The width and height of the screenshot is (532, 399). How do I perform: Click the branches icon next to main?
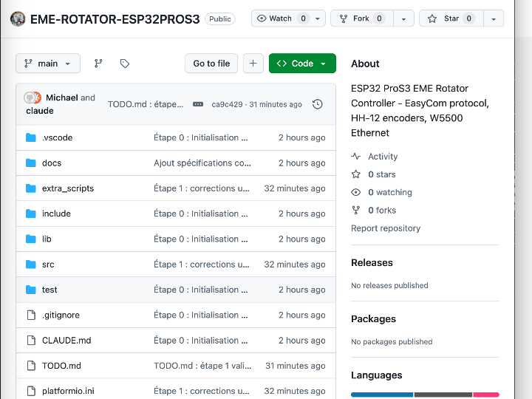pyautogui.click(x=98, y=64)
